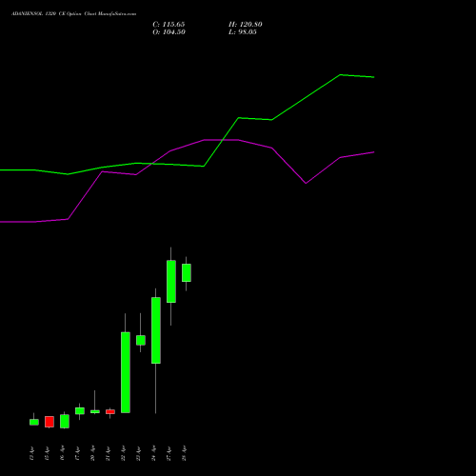Viewport: 476px width, 476px height.
Task: Select the green candle for 17 Apr
Action: coord(80,410)
